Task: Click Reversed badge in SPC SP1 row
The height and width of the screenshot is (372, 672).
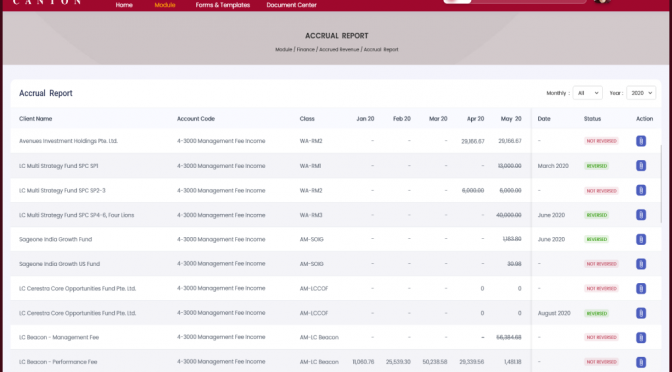Action: [x=596, y=166]
